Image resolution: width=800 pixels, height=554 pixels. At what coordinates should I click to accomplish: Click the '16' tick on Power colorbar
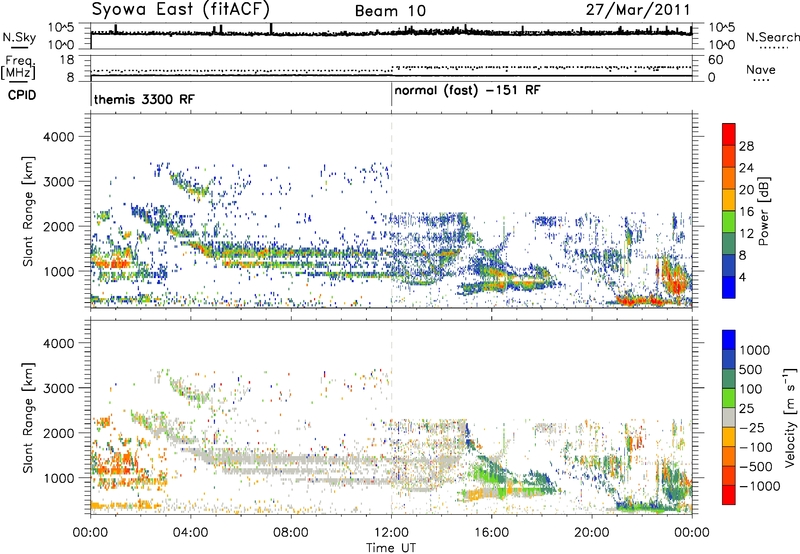746,212
